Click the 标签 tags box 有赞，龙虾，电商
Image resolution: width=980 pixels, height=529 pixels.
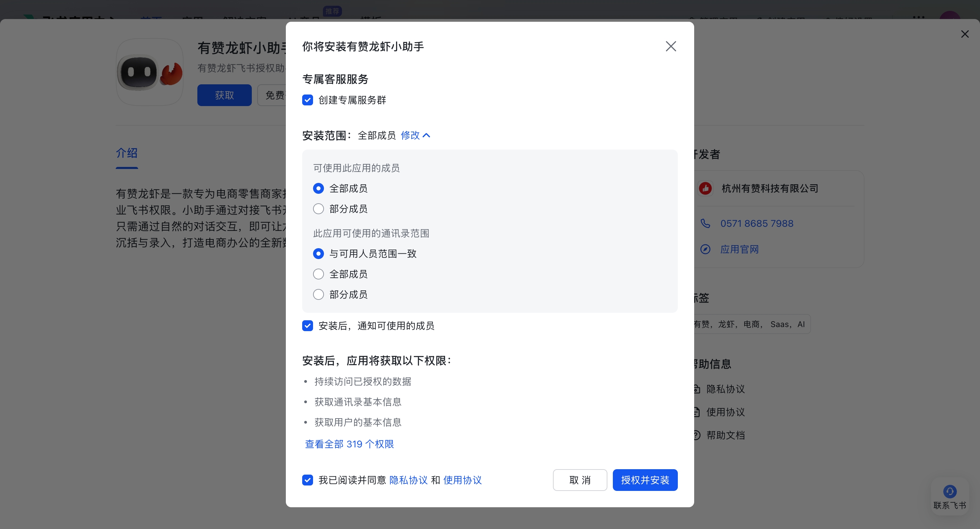coord(752,324)
